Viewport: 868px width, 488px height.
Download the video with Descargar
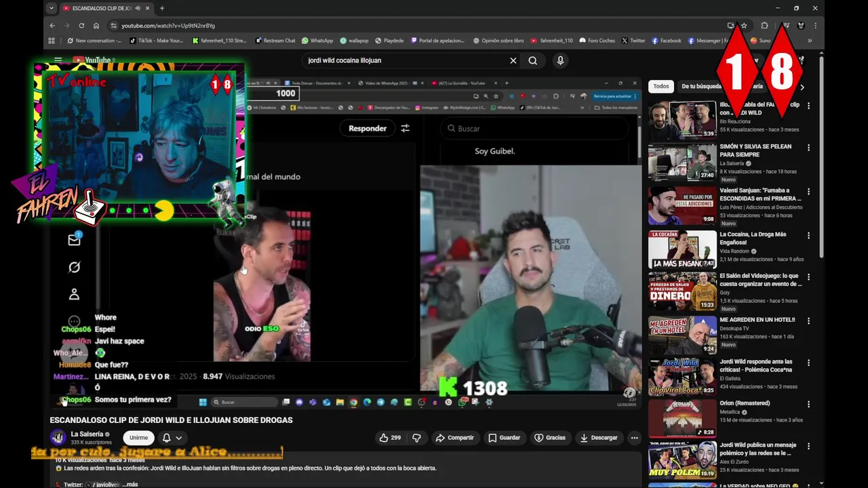599,438
